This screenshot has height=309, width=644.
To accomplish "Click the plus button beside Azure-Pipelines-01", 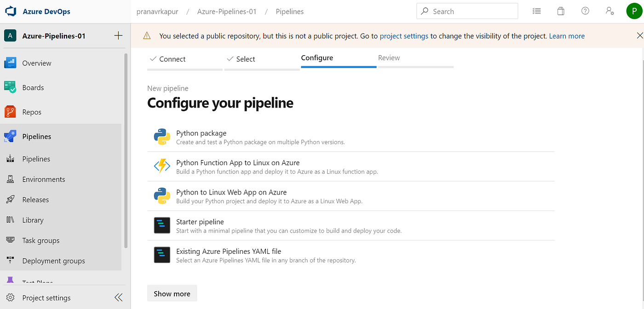I will tap(118, 36).
